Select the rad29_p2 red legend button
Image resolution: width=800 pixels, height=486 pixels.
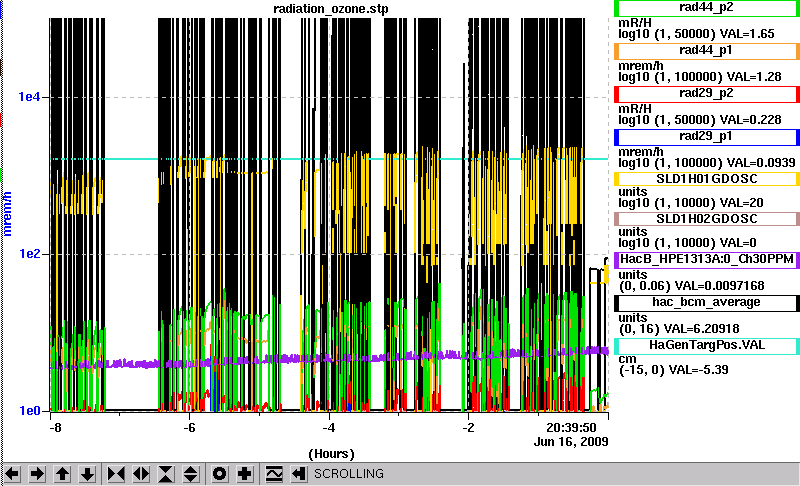click(x=707, y=94)
